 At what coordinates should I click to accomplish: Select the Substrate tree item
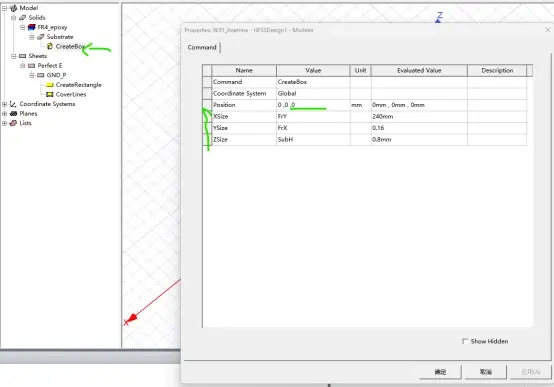[60, 37]
